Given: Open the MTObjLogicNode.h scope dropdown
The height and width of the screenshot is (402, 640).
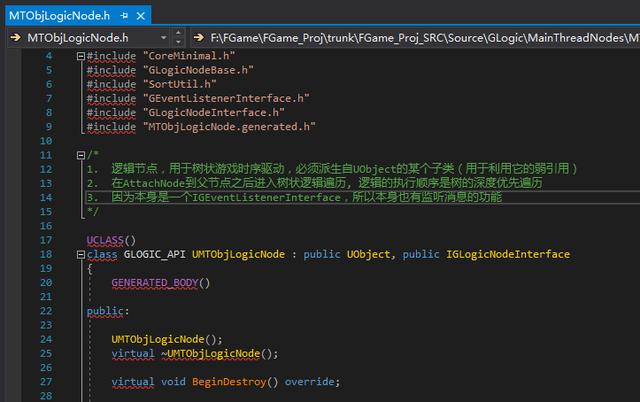Looking at the screenshot, I should (163, 38).
